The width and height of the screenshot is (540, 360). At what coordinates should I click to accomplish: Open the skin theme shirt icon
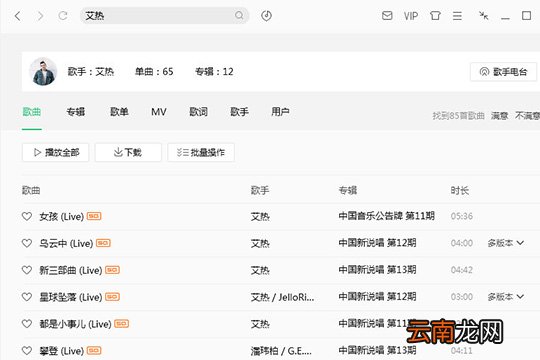435,16
